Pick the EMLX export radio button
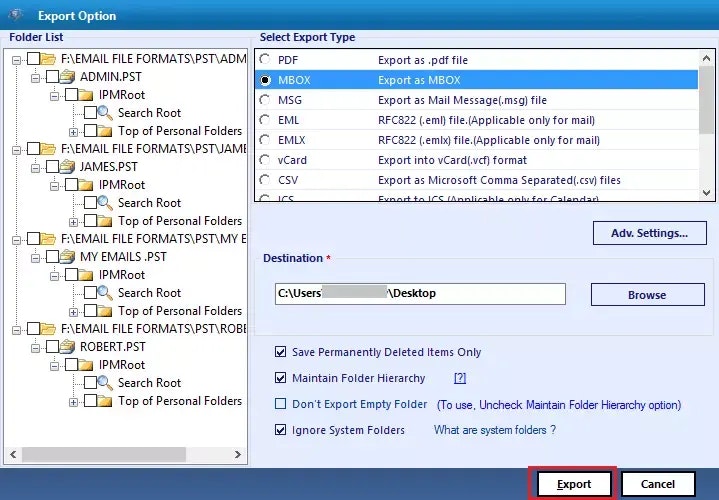 [x=265, y=139]
